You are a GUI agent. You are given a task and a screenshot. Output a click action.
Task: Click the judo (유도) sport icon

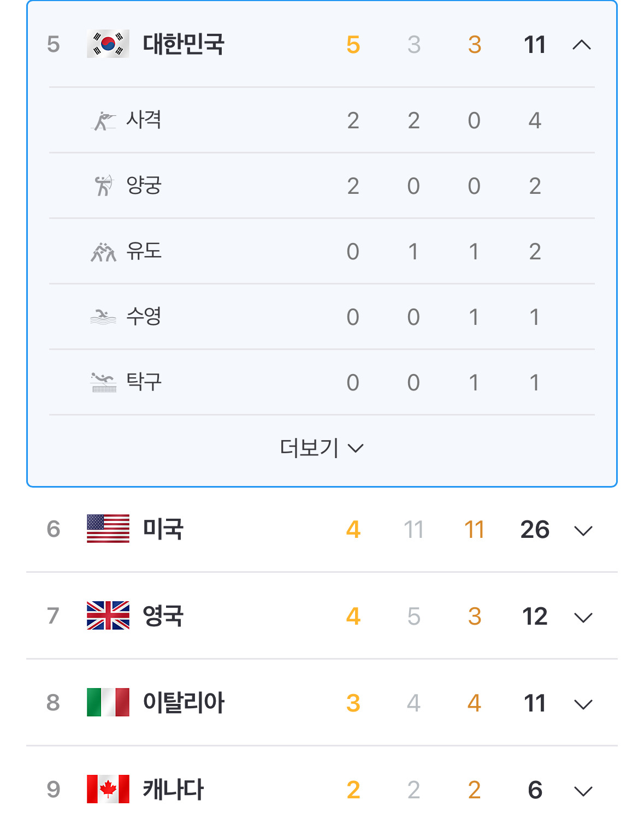tap(103, 252)
